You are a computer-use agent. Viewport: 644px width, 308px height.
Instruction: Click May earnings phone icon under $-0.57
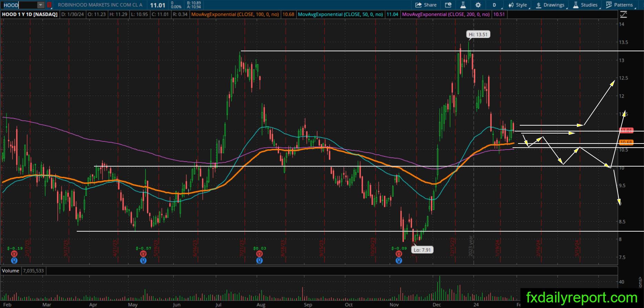(143, 254)
